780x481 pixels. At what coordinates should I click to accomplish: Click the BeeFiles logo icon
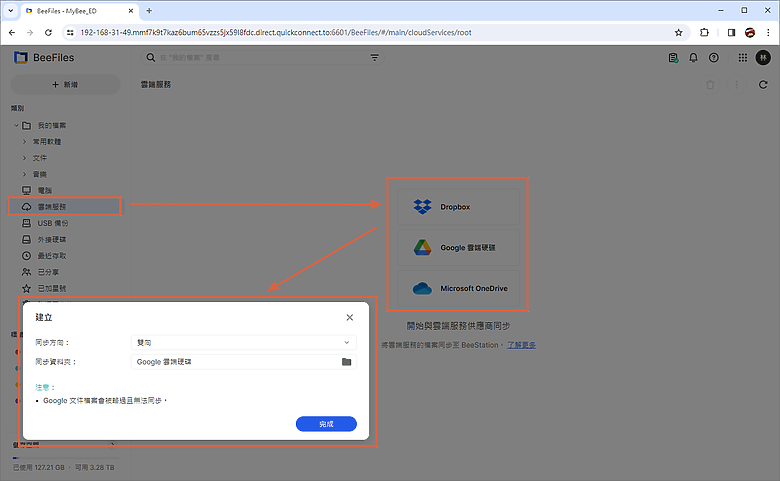(21, 58)
